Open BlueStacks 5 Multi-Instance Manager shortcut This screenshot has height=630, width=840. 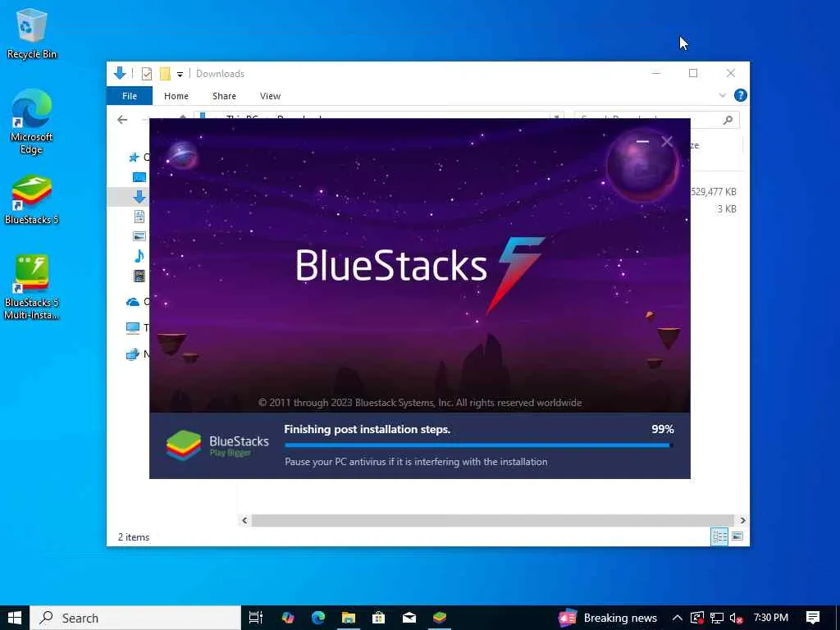[32, 287]
